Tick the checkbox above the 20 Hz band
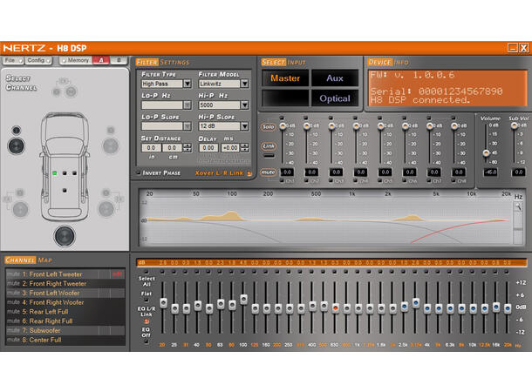The image size is (532, 392). (x=162, y=272)
